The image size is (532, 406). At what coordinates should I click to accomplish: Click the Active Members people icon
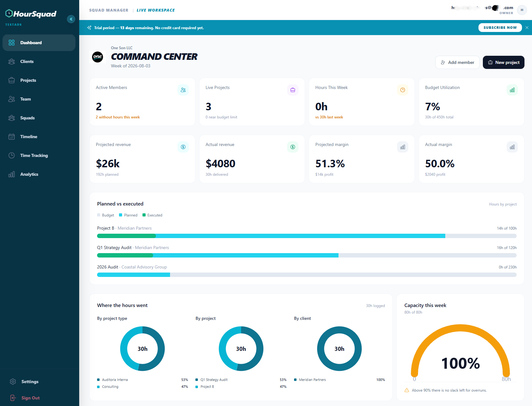183,90
